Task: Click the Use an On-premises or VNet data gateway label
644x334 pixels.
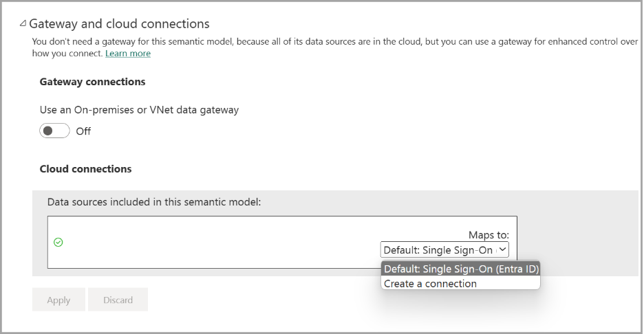Action: [x=139, y=109]
